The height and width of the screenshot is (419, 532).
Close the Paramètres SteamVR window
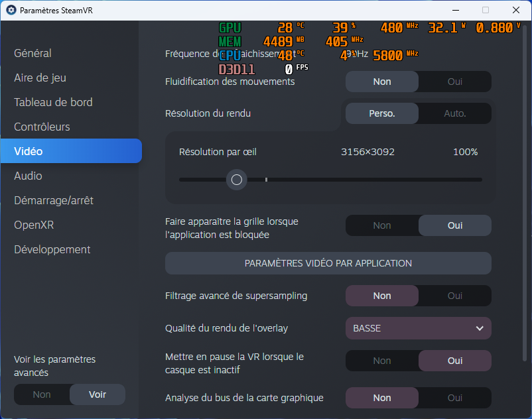click(x=515, y=10)
